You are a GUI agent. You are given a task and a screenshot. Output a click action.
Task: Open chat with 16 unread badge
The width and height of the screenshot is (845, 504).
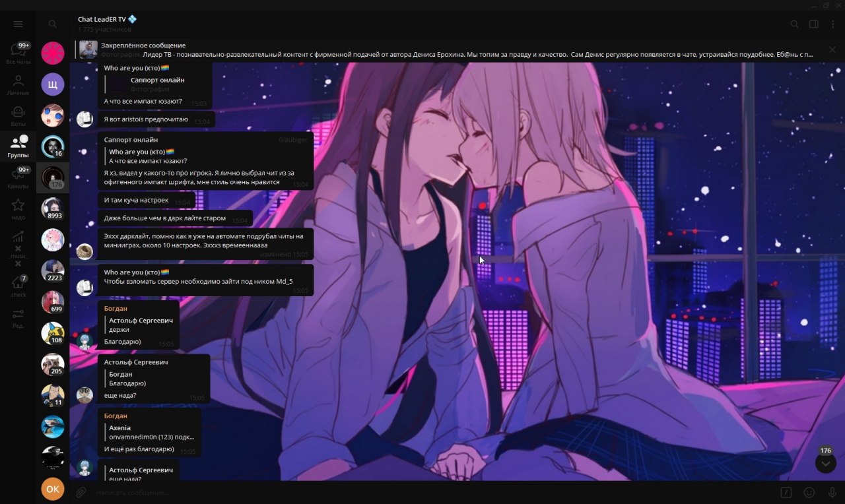[53, 146]
